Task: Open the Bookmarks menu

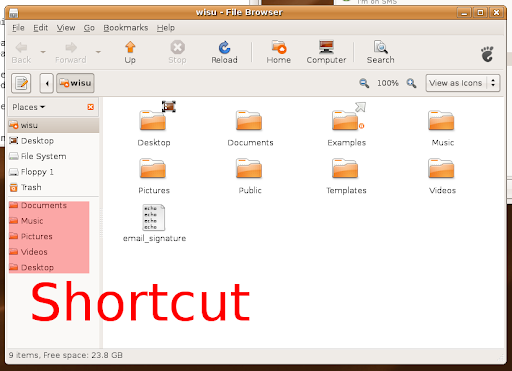Action: 126,28
